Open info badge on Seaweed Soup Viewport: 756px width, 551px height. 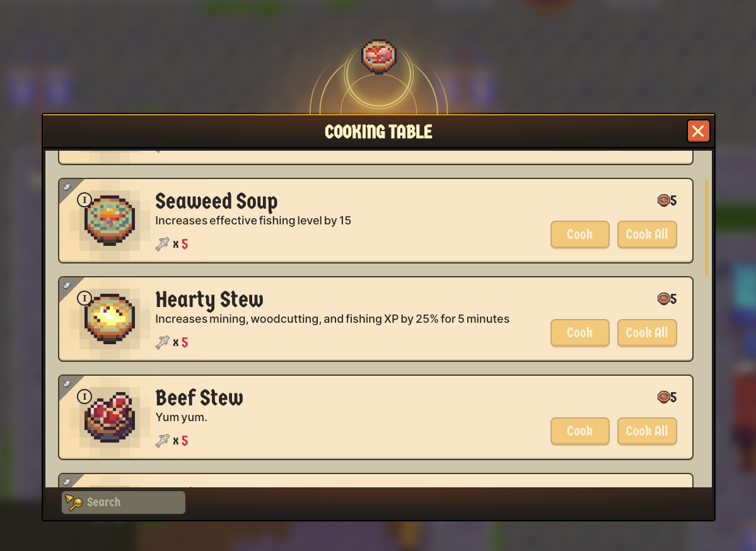tap(84, 200)
